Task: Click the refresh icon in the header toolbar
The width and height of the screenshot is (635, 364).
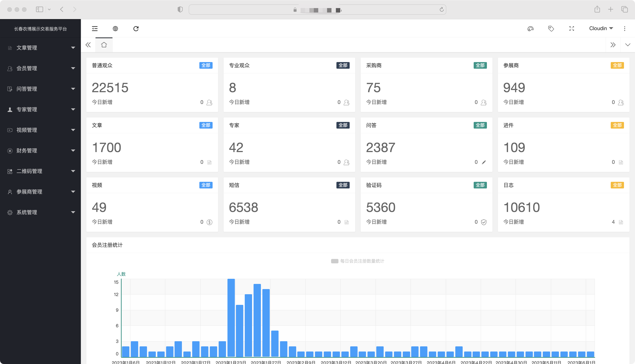Action: pos(136,28)
